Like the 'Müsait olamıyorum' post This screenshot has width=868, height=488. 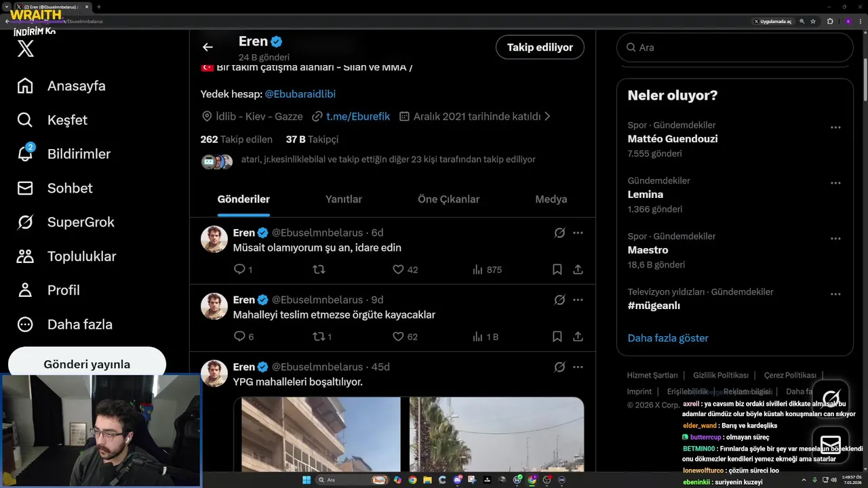(x=398, y=270)
